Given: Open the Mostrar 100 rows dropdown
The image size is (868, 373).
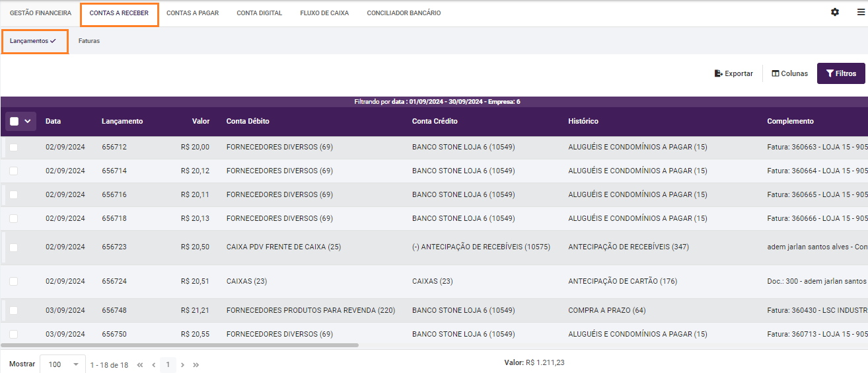Looking at the screenshot, I should click(x=63, y=364).
